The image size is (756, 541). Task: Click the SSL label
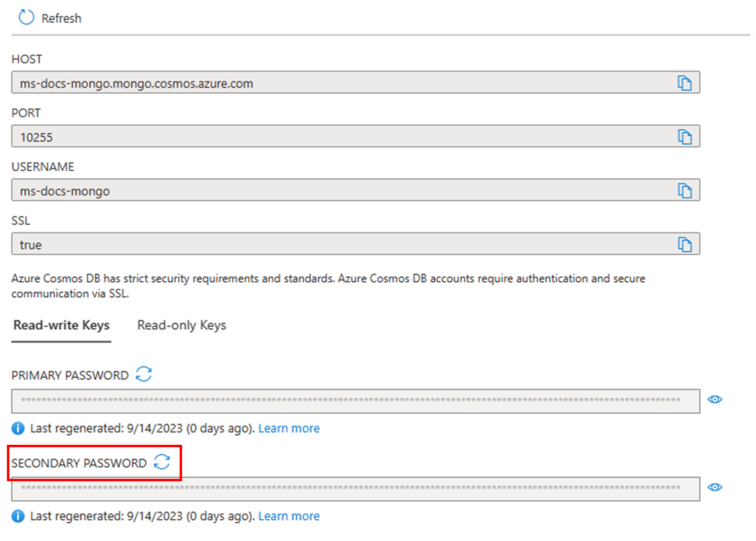(x=21, y=221)
